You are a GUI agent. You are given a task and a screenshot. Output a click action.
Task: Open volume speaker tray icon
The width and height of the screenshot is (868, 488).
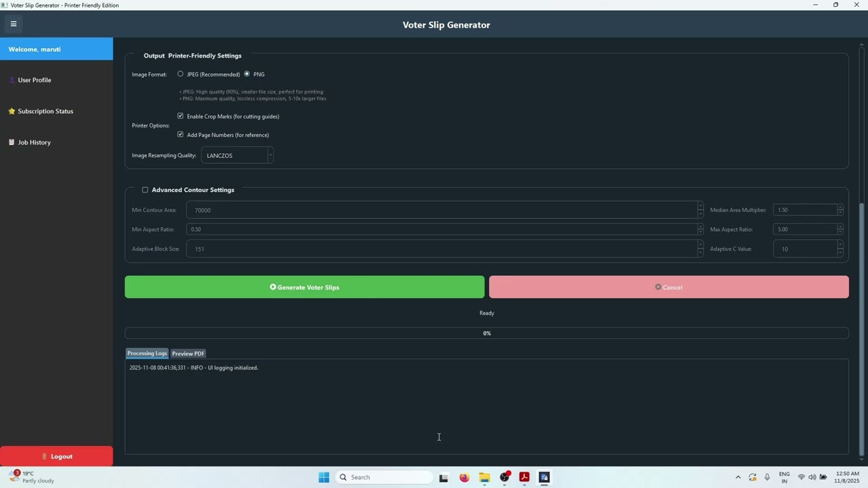coord(812,477)
